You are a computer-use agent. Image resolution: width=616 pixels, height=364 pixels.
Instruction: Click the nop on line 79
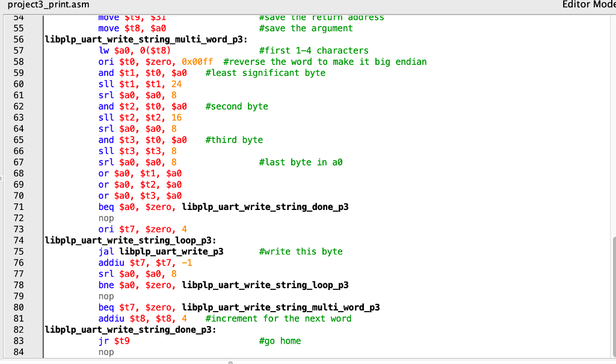click(x=106, y=296)
